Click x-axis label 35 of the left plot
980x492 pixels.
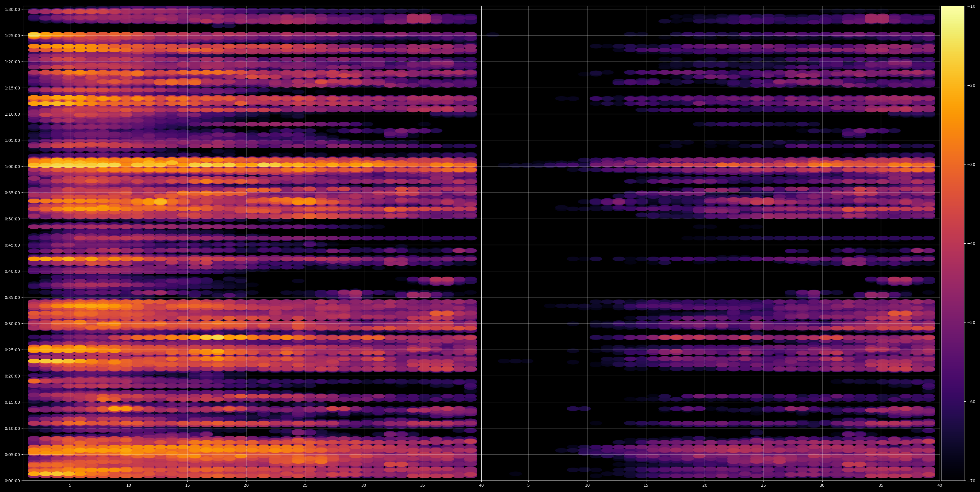coord(423,486)
